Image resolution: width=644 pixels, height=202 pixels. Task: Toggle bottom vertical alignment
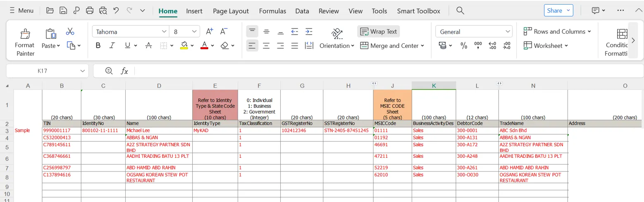click(x=281, y=31)
